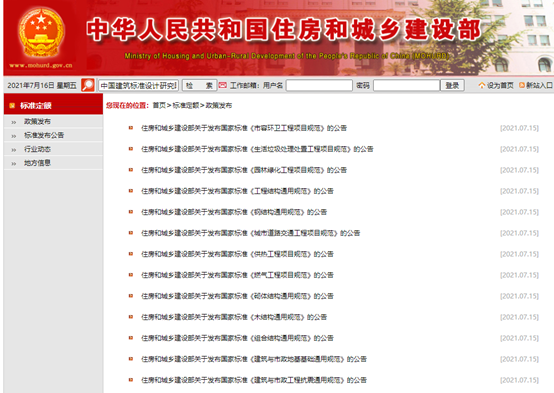
Task: Open the 木结构通用规范 announcement link
Action: click(x=234, y=317)
